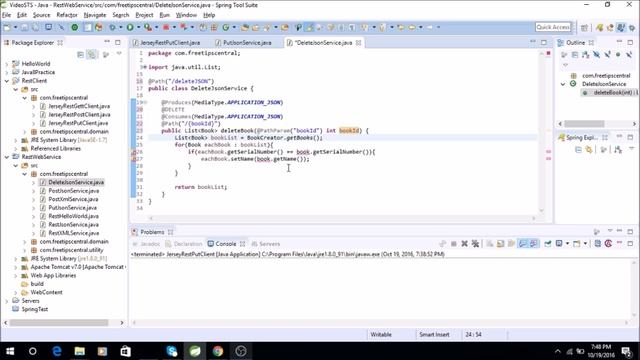Toggle Link with Editor in Package Explorer
This screenshot has width=640, height=360.
pos(92,54)
